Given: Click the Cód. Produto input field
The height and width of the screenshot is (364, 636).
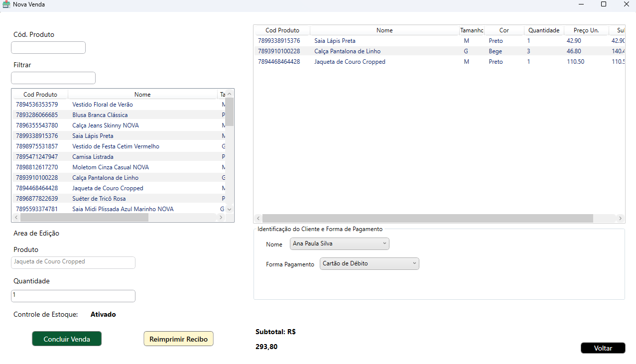Looking at the screenshot, I should 48,48.
